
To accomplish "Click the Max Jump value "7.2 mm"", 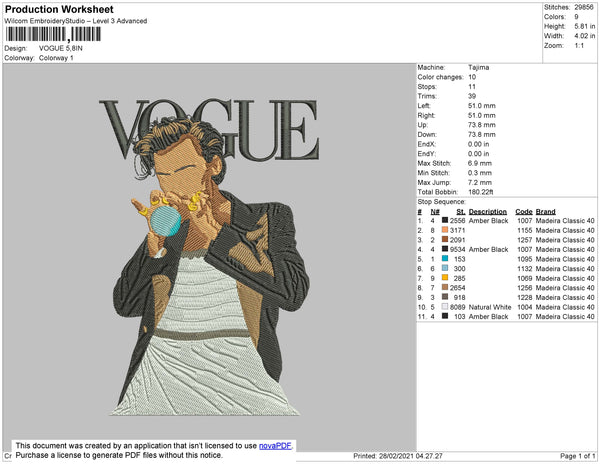I will click(480, 182).
